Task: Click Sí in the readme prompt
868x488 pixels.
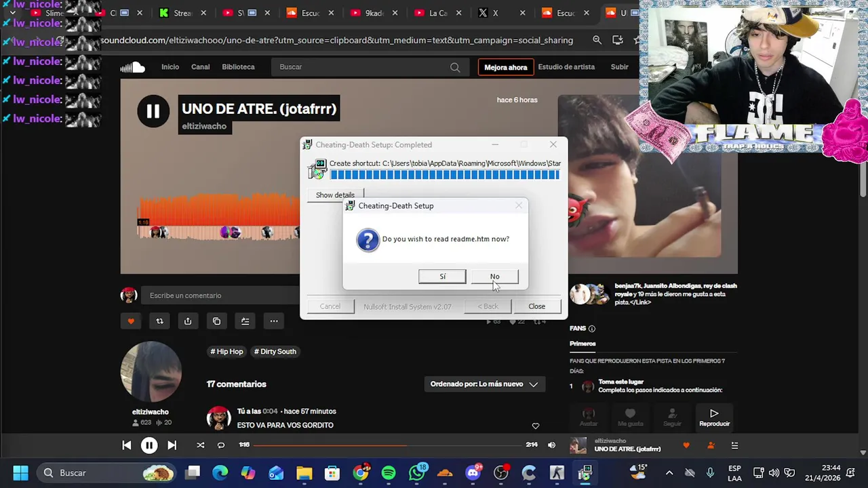Action: (442, 277)
